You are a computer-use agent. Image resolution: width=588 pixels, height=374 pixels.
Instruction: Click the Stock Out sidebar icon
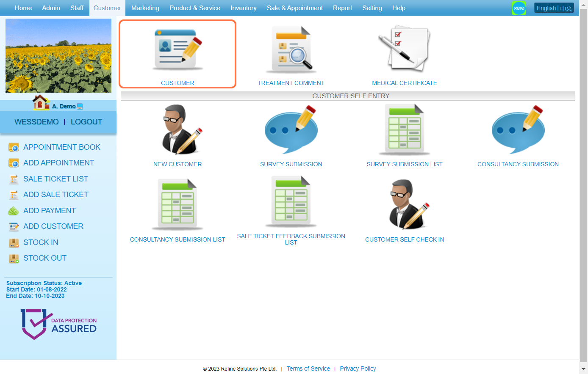click(x=14, y=258)
